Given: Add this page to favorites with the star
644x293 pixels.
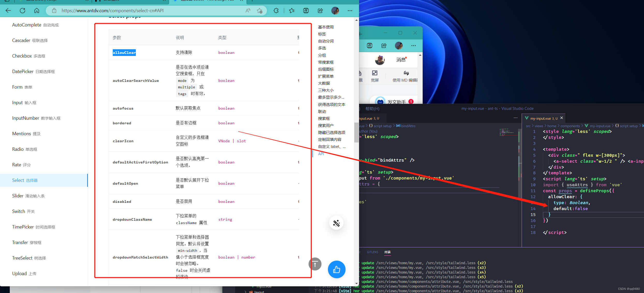Looking at the screenshot, I should [x=260, y=11].
